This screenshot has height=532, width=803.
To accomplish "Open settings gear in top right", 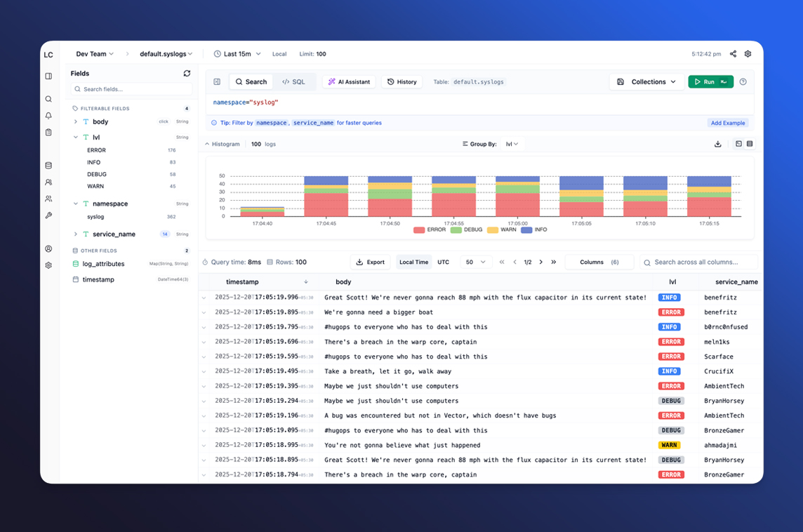I will pyautogui.click(x=748, y=54).
